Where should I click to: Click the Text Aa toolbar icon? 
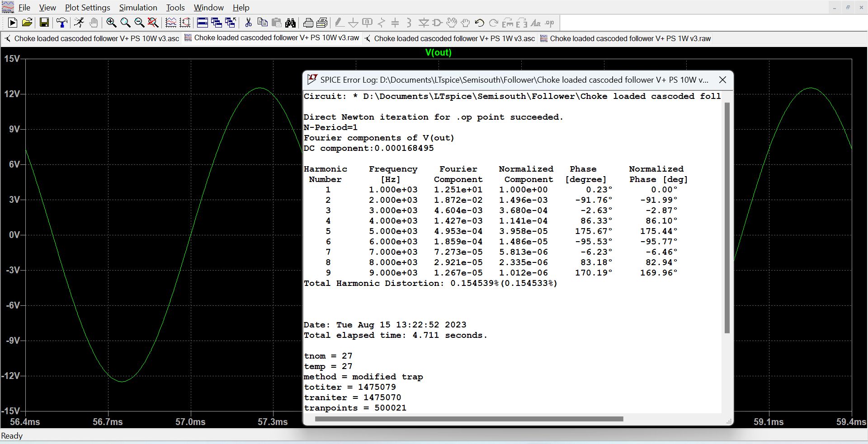pyautogui.click(x=536, y=23)
